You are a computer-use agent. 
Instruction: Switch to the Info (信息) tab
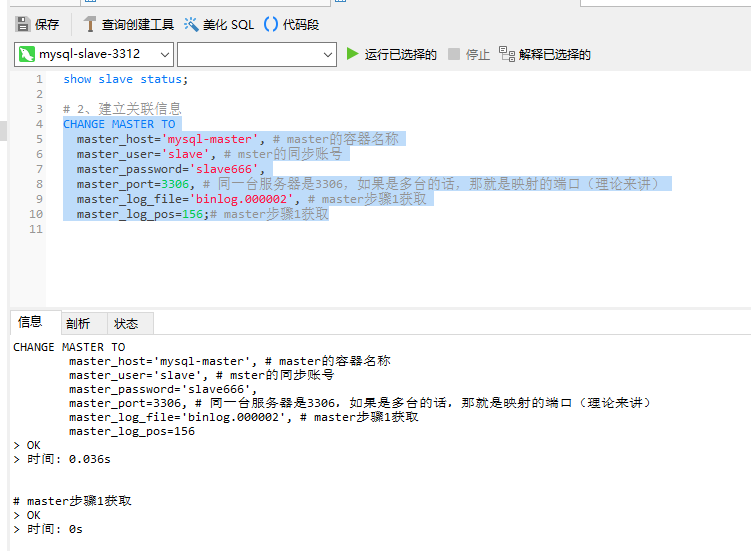[31, 322]
